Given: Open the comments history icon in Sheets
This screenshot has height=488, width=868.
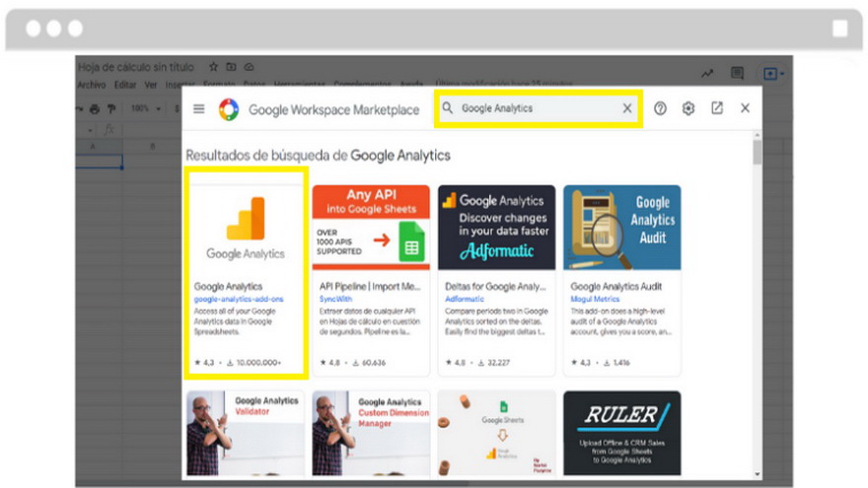Looking at the screenshot, I should (737, 73).
